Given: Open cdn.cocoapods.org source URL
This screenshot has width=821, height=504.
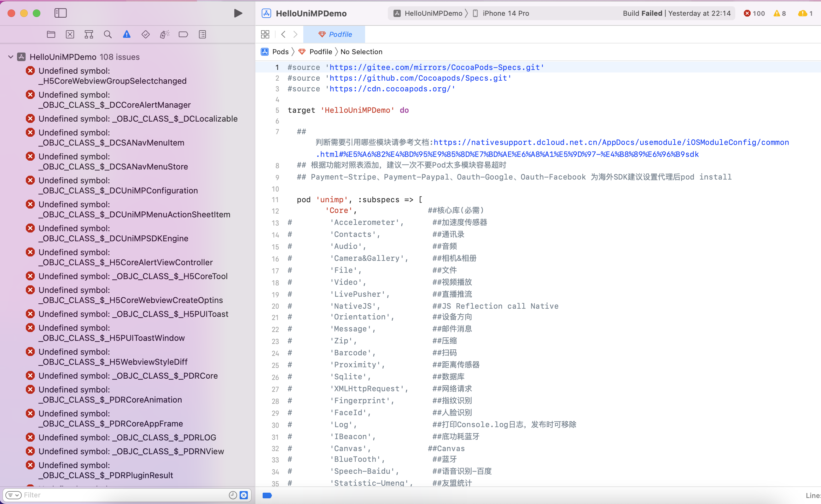Looking at the screenshot, I should [390, 89].
